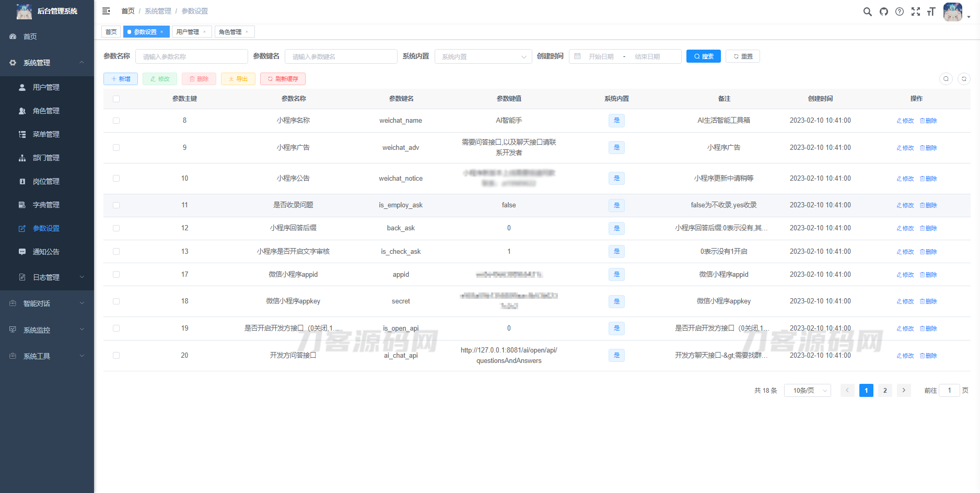
Task: Refresh the table using the circular refresh icon
Action: (x=964, y=79)
